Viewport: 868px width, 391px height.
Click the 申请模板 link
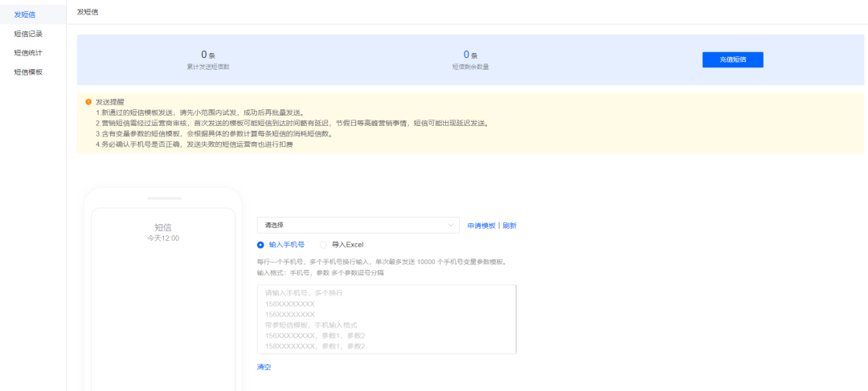click(x=481, y=226)
